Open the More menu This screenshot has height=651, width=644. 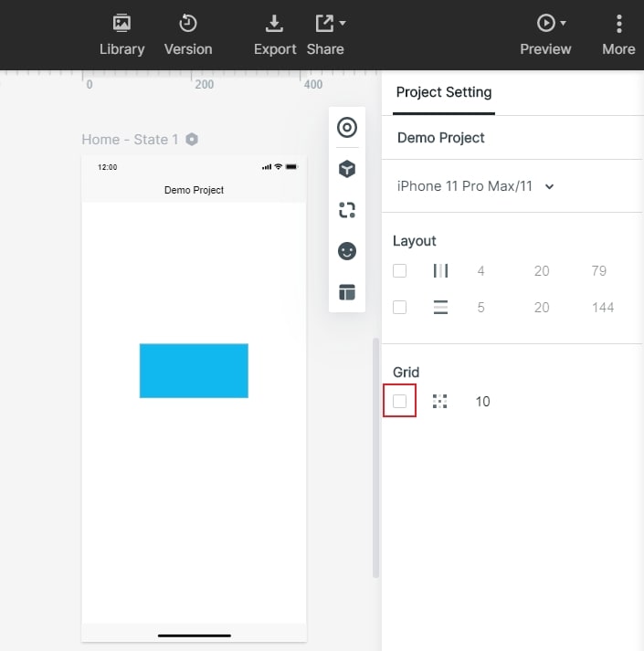coord(618,35)
